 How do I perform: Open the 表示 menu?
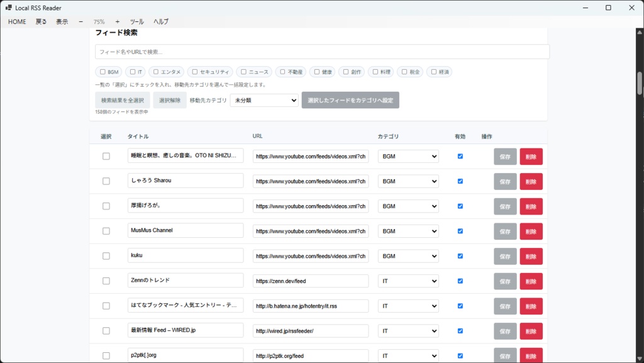pyautogui.click(x=62, y=22)
